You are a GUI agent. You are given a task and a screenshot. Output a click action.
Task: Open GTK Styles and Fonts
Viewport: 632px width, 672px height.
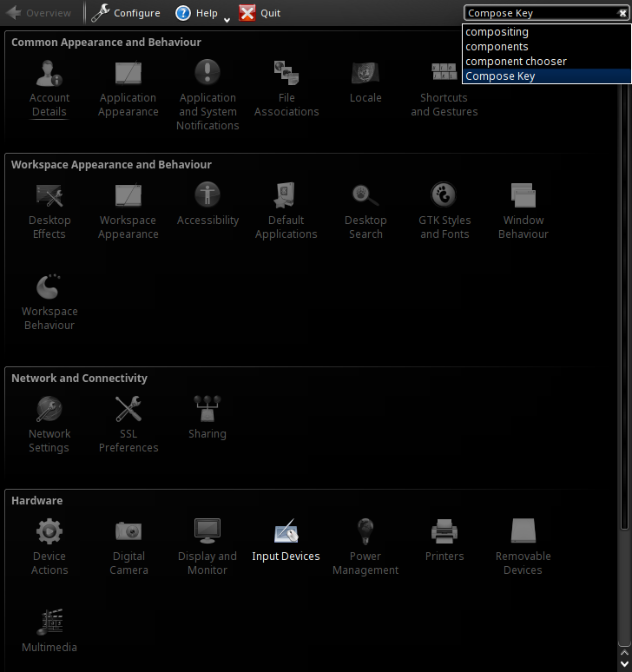tap(444, 211)
